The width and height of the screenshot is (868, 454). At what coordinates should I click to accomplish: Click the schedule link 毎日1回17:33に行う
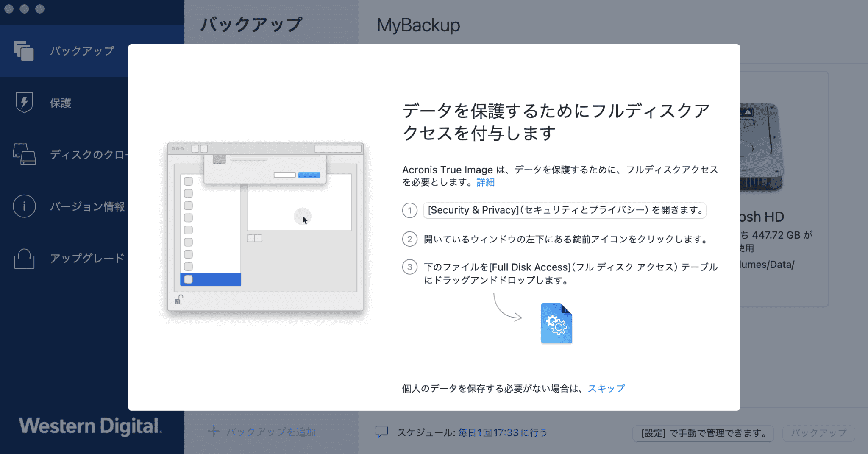pyautogui.click(x=503, y=432)
